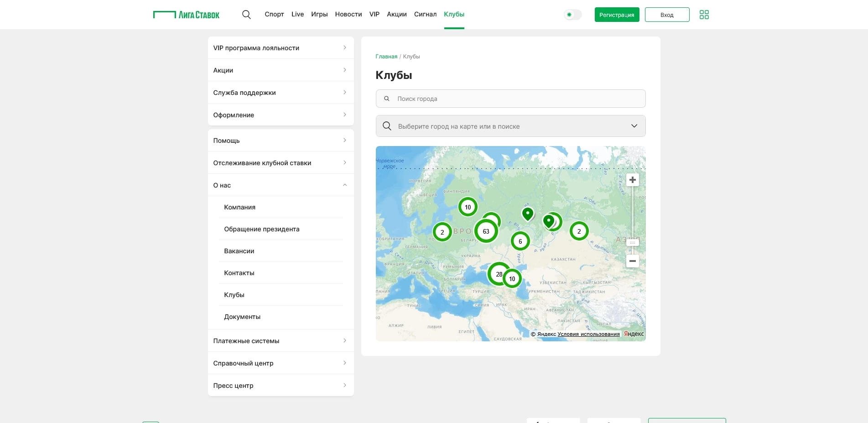This screenshot has width=868, height=423.
Task: Expand the city selection dropdown
Action: tap(634, 126)
